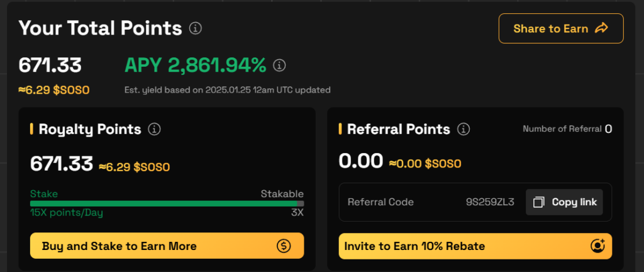Screen dimensions: 644x272
Task: Click the Stakable 3X label
Action: pyautogui.click(x=297, y=213)
